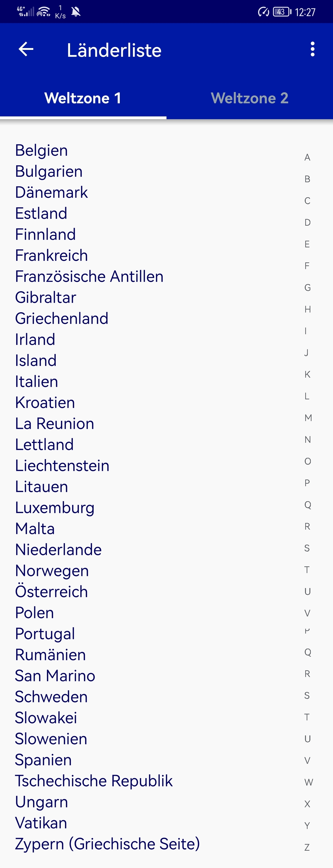Image resolution: width=333 pixels, height=868 pixels.
Task: Select San Marino country entry
Action: 55,676
